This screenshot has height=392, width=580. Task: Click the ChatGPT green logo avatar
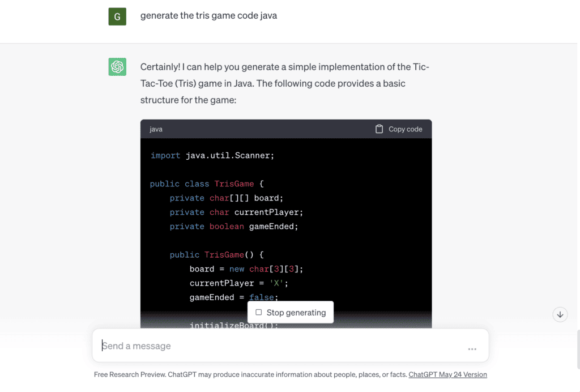pyautogui.click(x=117, y=66)
